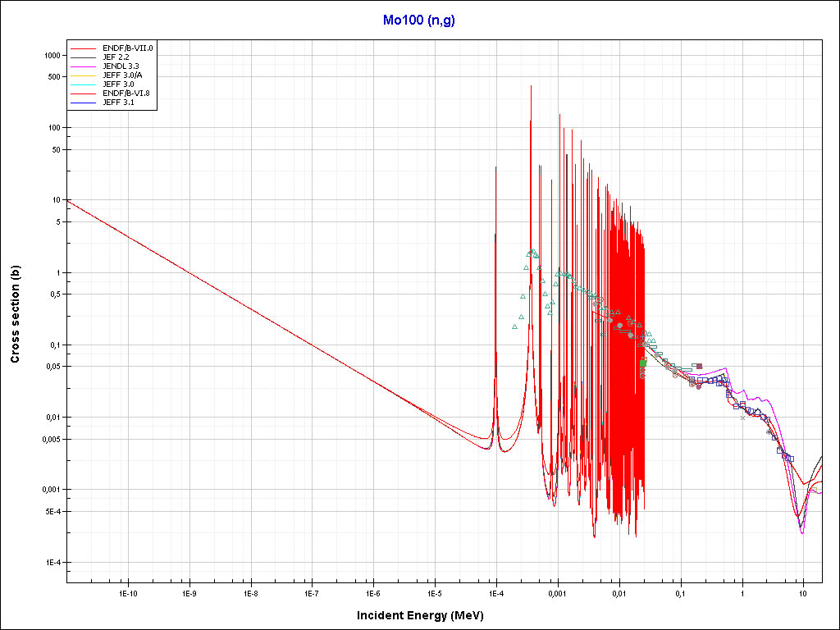This screenshot has width=840, height=630.
Task: Select the JEFF 3.0/A legend label
Action: point(122,75)
